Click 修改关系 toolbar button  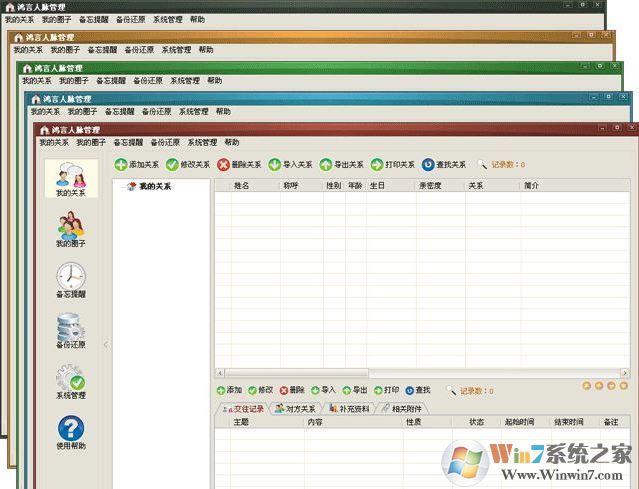pos(188,165)
